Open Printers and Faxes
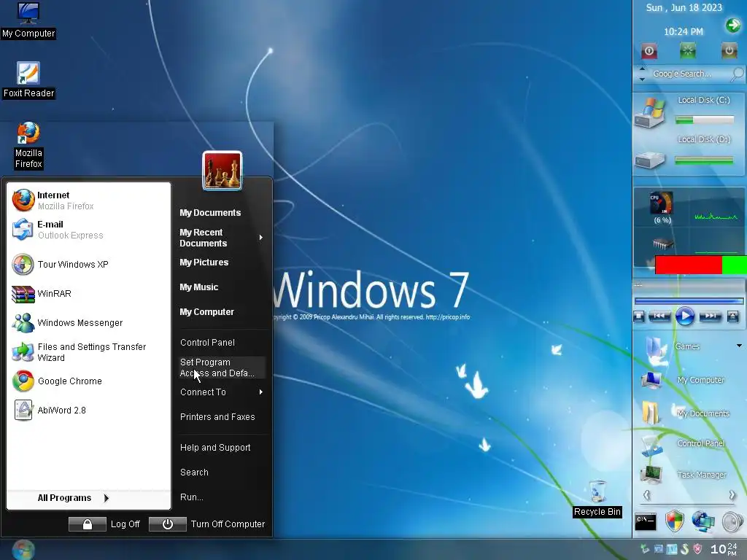 pyautogui.click(x=217, y=417)
